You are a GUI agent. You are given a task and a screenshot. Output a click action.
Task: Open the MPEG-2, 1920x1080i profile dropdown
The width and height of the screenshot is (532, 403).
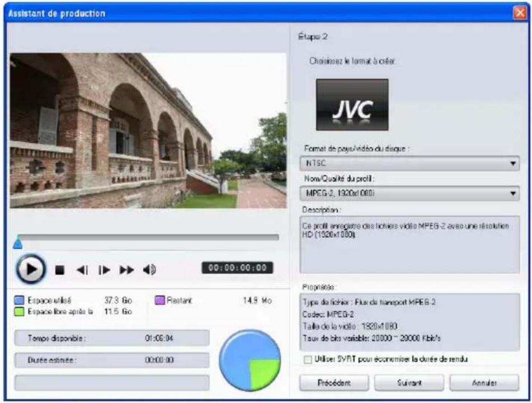pyautogui.click(x=409, y=193)
